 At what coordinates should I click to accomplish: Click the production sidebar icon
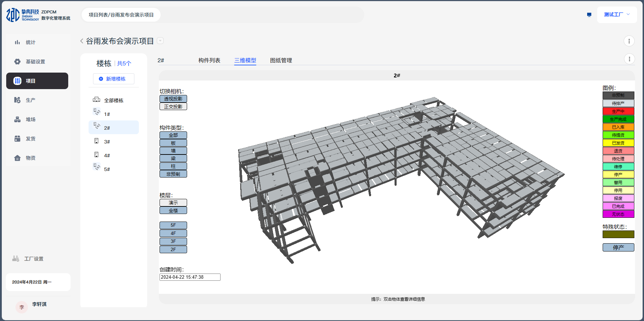coord(17,100)
